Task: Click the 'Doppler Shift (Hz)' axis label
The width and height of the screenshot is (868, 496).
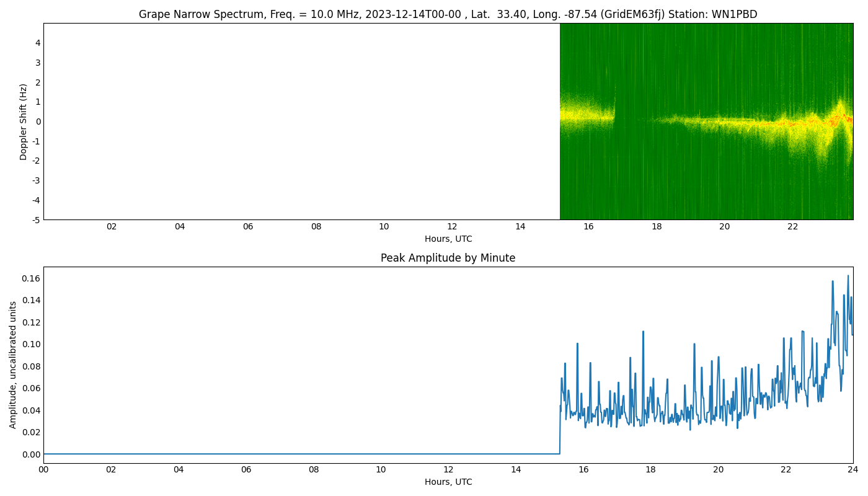Action: (24, 122)
